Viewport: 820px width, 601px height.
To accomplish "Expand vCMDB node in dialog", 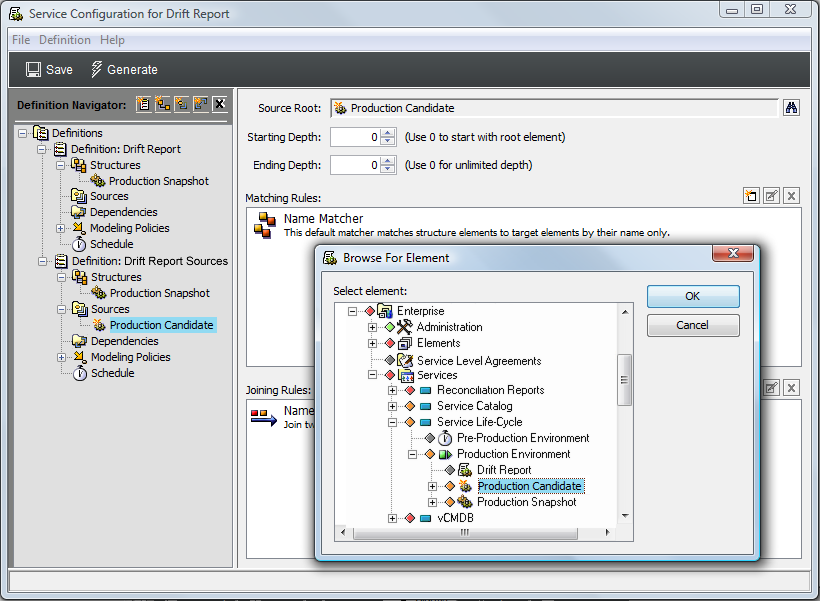I will click(392, 518).
